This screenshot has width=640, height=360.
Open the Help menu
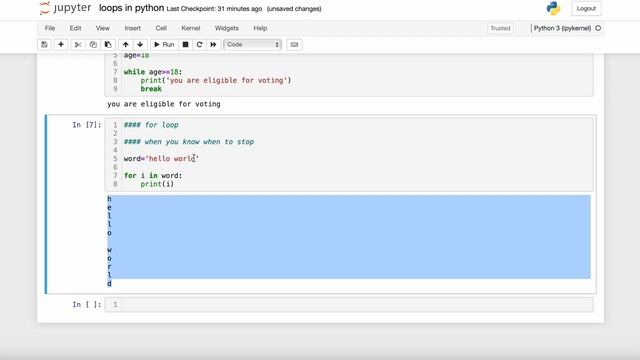(260, 28)
